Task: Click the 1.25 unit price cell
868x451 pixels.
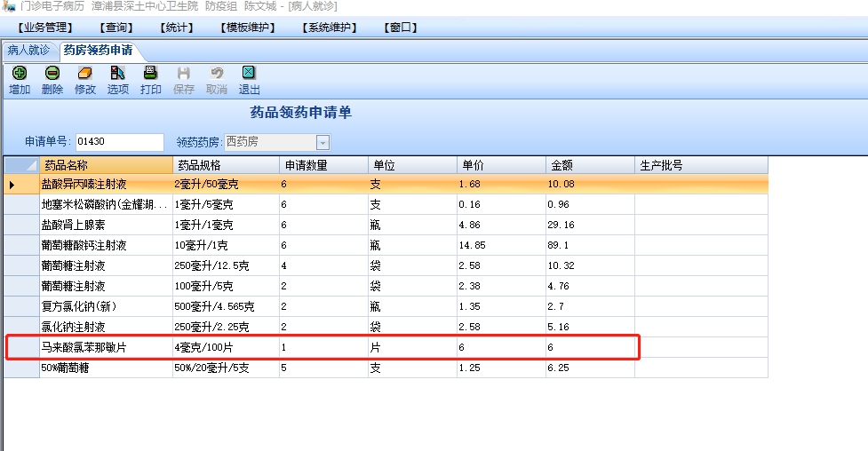Action: (x=502, y=368)
